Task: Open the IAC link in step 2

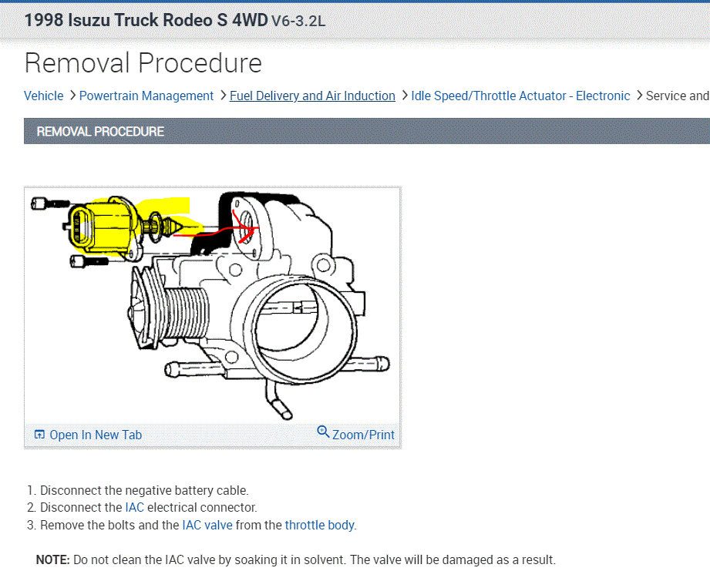Action: [x=134, y=507]
